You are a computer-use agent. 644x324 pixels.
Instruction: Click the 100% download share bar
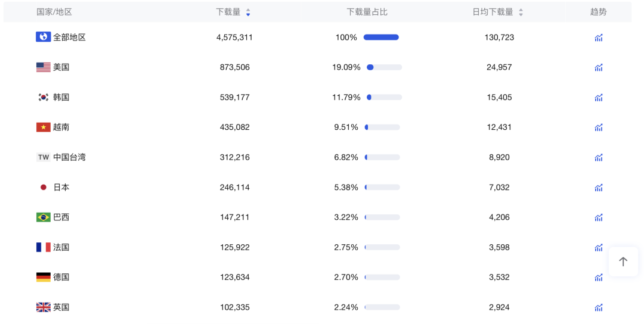pos(381,38)
